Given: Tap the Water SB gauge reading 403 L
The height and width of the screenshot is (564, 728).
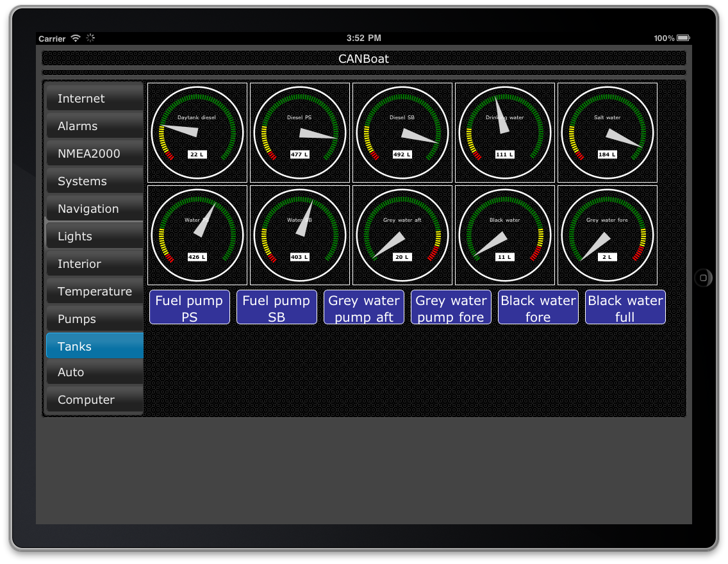Looking at the screenshot, I should click(300, 235).
